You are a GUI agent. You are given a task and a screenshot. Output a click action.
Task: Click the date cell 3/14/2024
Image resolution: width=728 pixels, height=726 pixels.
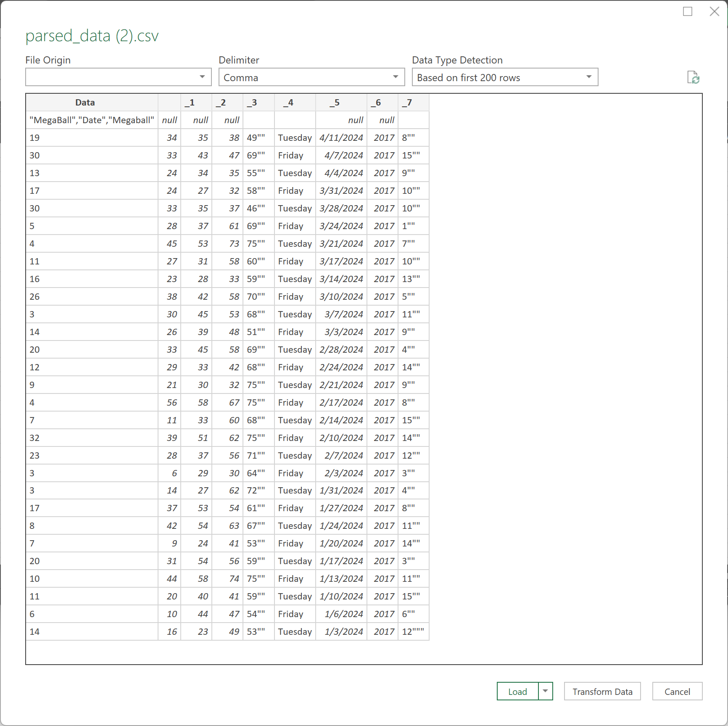tap(341, 279)
